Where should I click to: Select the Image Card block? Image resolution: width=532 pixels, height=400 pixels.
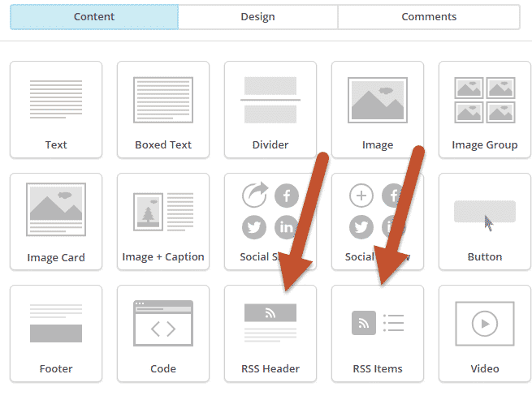tap(56, 222)
